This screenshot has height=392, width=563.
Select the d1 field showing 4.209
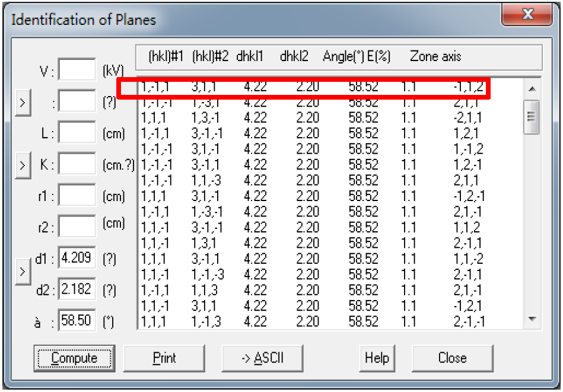[77, 257]
